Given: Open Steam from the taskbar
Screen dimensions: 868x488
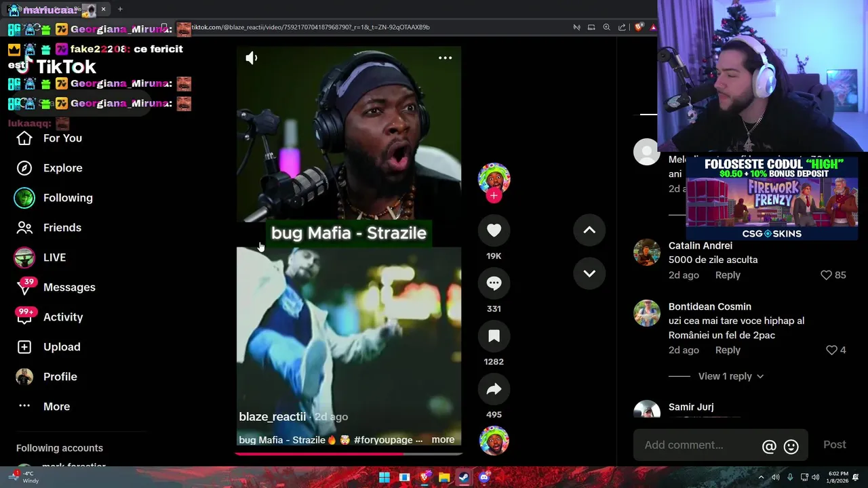Looking at the screenshot, I should [x=464, y=478].
